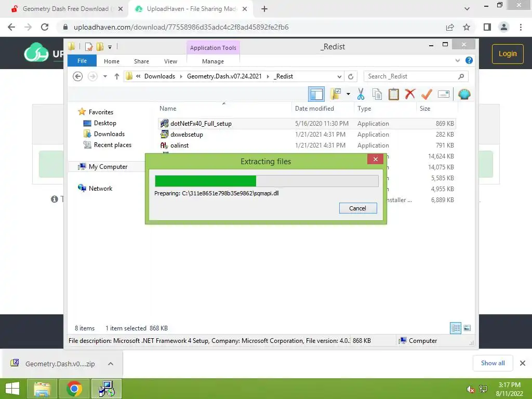Expand the folder options dropdown arrow

click(x=348, y=94)
